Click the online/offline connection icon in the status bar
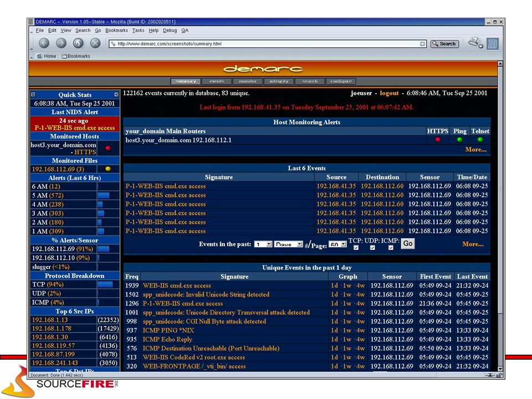This screenshot has width=532, height=399. [489, 375]
